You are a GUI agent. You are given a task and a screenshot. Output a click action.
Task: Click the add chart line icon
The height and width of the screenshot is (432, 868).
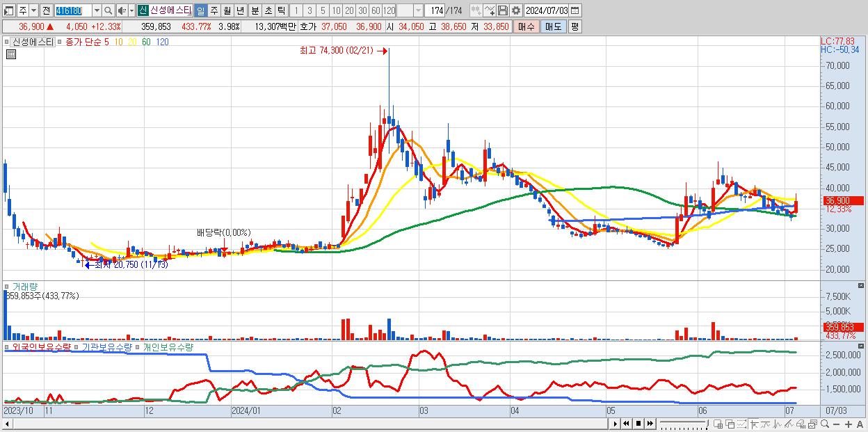[489, 10]
